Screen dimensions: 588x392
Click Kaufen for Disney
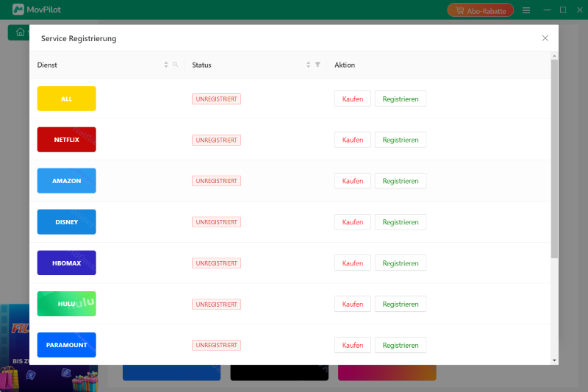tap(353, 222)
